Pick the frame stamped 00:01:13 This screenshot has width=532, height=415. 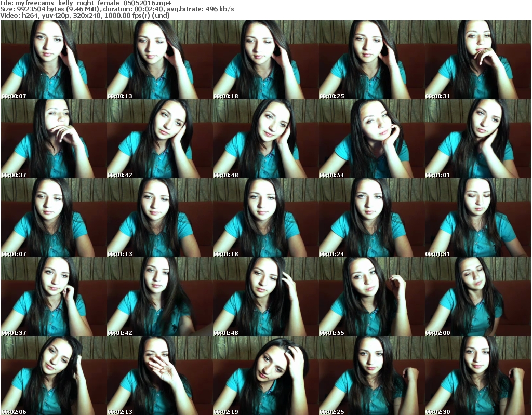click(160, 218)
